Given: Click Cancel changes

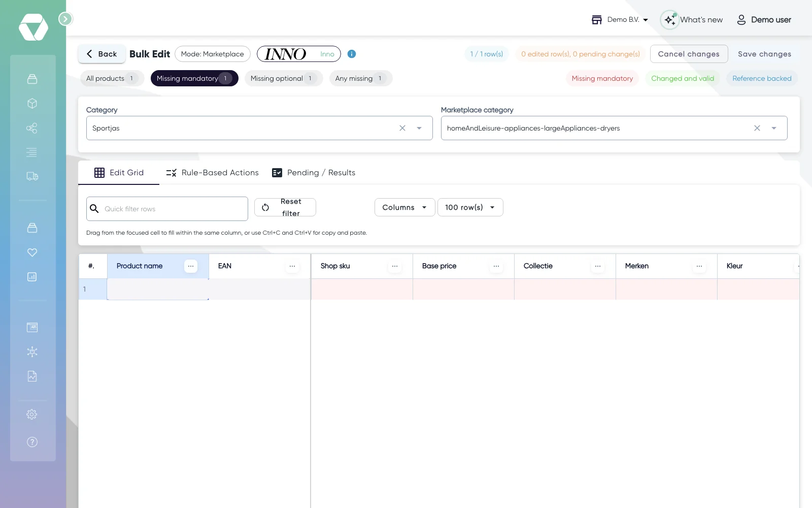Looking at the screenshot, I should (x=689, y=54).
